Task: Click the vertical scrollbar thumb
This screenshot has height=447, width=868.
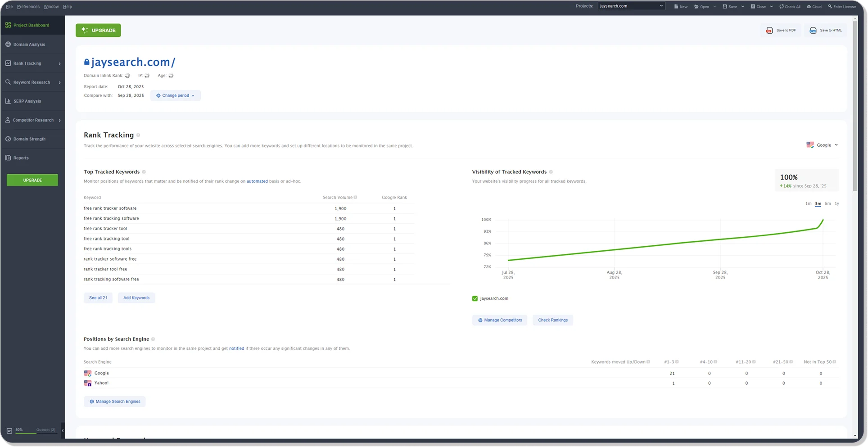Action: click(x=855, y=106)
